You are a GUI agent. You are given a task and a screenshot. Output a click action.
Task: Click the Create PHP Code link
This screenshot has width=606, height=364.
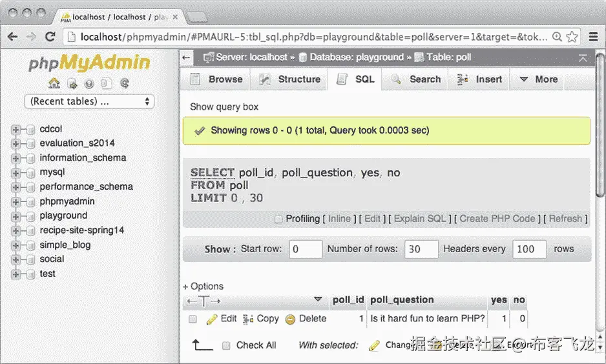point(497,219)
